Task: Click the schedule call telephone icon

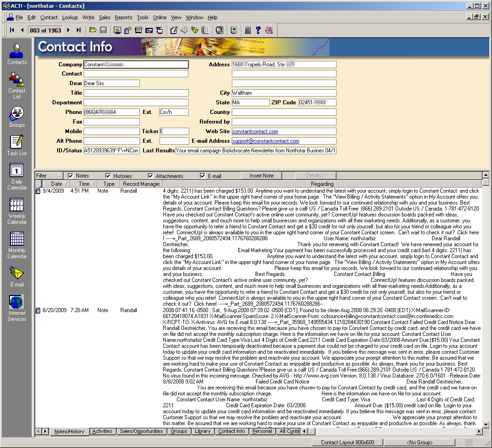Action: coord(139,30)
